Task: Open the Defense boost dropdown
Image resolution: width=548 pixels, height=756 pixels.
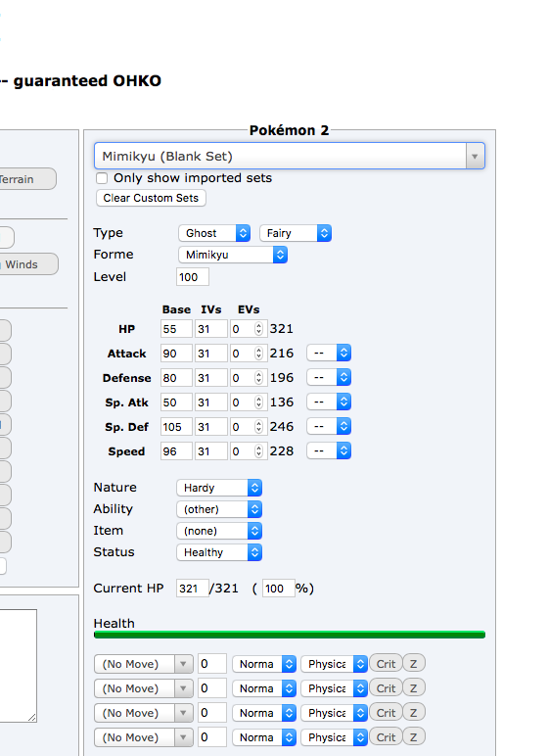Action: click(x=329, y=378)
